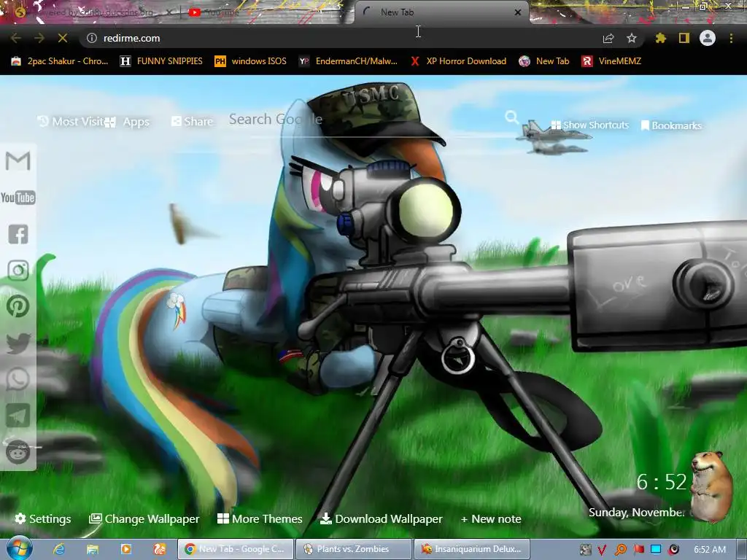Open the Facebook sidebar icon

pyautogui.click(x=18, y=234)
